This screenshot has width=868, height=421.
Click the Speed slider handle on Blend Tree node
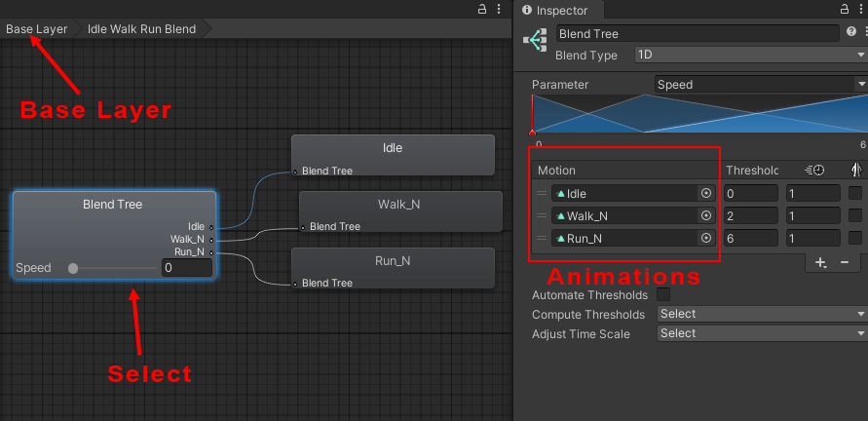[73, 268]
